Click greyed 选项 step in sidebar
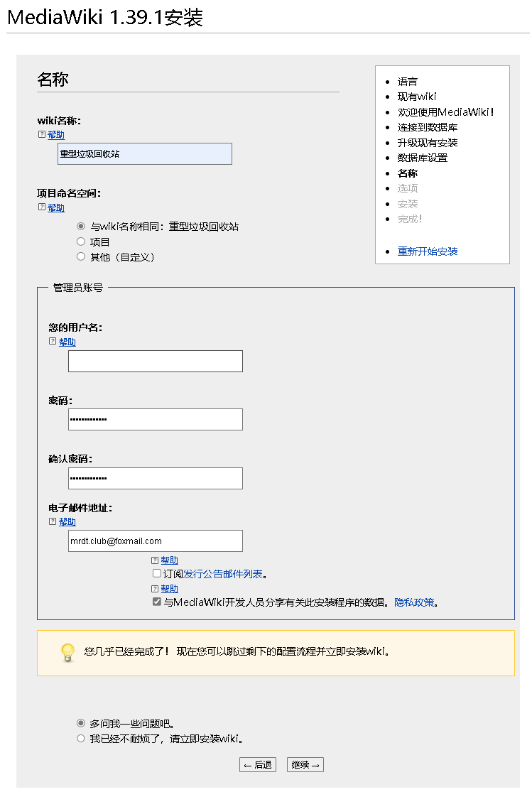This screenshot has width=532, height=792. pyautogui.click(x=407, y=188)
